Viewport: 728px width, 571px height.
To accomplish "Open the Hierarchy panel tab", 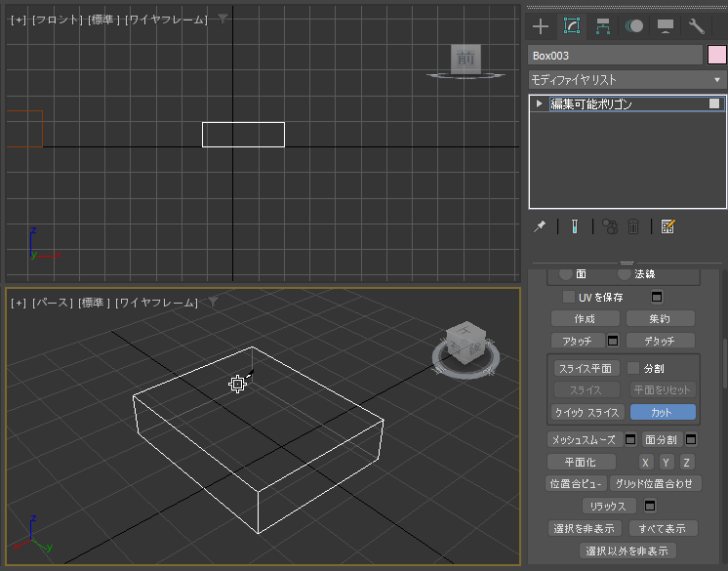I will click(x=603, y=26).
